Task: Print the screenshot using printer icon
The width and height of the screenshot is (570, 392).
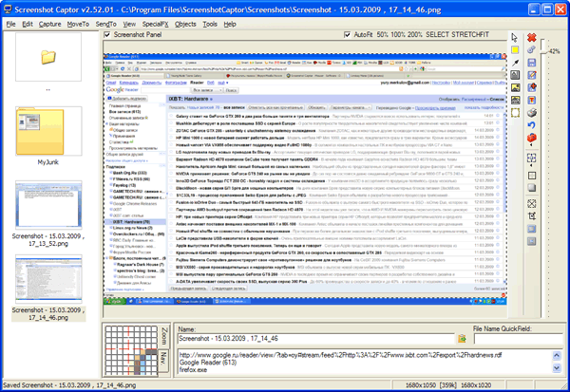Action: tap(532, 113)
